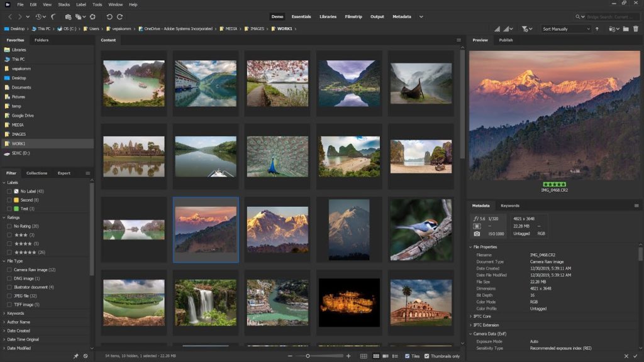
Task: Click the ascending sort order arrow button
Action: coord(597,29)
